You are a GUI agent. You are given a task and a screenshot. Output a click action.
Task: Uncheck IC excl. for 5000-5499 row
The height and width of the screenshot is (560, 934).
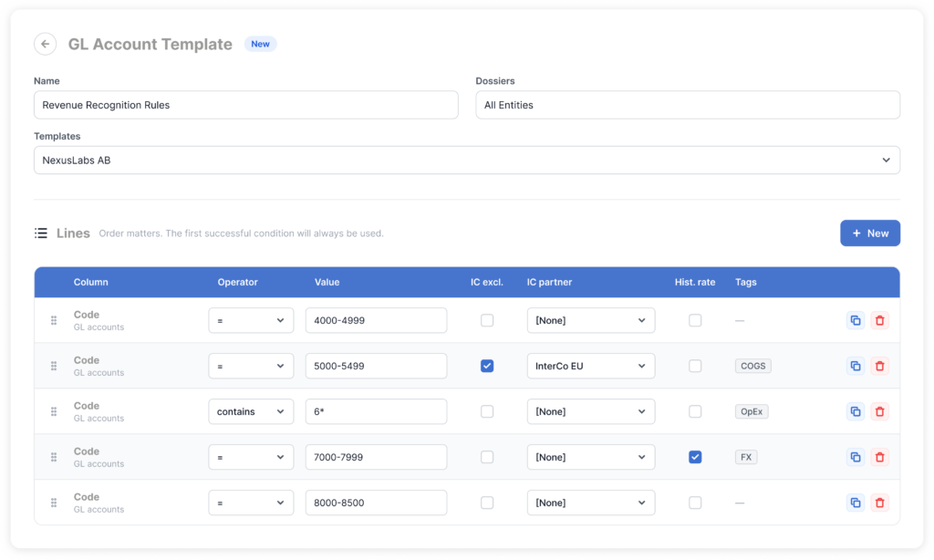point(487,366)
